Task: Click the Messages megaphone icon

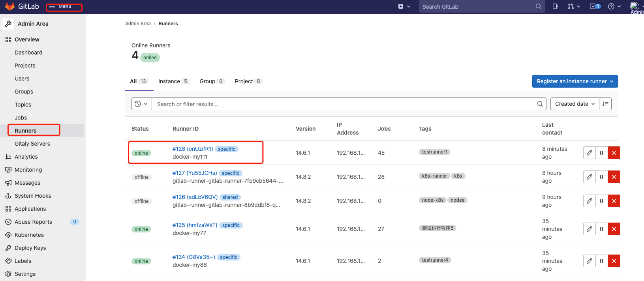Action: pos(8,183)
